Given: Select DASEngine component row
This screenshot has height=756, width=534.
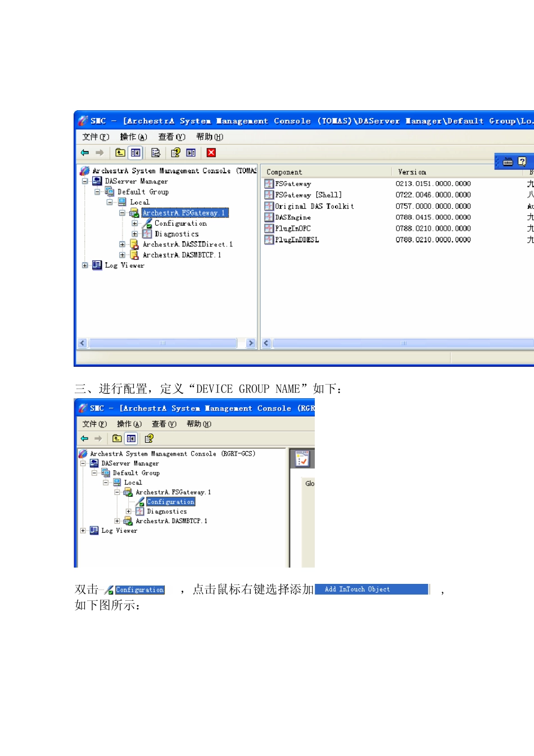Looking at the screenshot, I should (x=293, y=217).
